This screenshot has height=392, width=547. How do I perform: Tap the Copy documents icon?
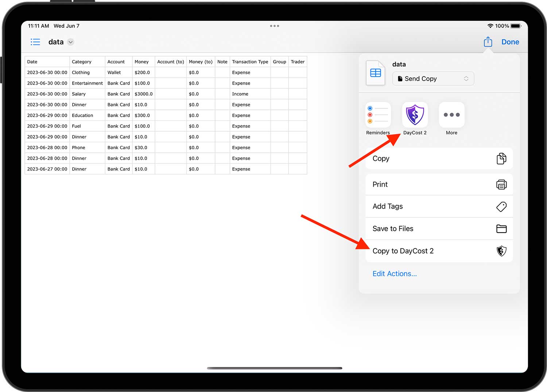501,159
